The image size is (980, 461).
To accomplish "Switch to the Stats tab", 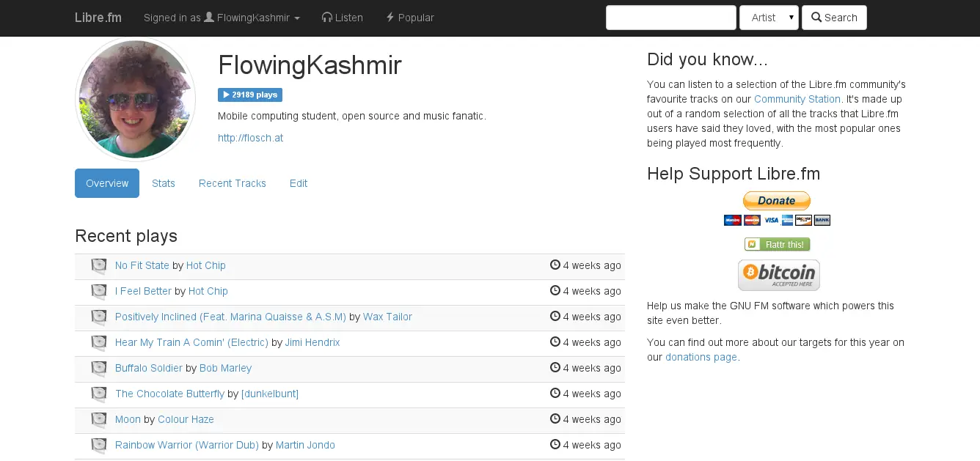I will coord(164,183).
